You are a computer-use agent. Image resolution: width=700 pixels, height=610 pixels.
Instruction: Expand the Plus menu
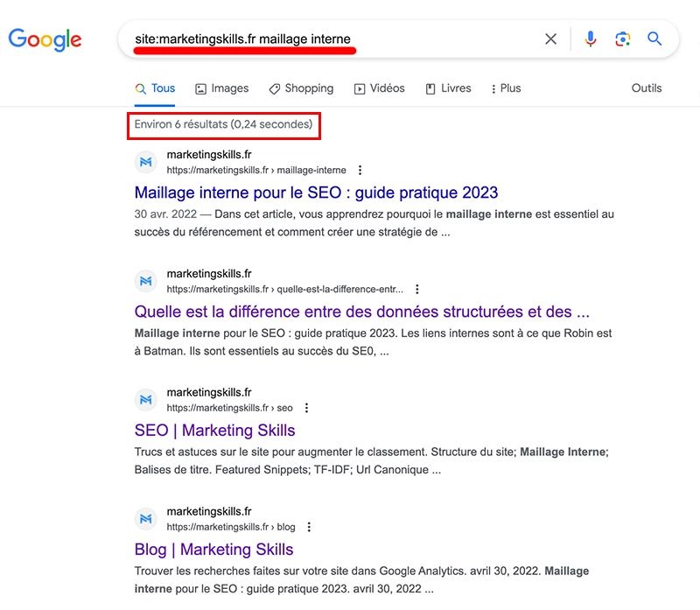(506, 88)
